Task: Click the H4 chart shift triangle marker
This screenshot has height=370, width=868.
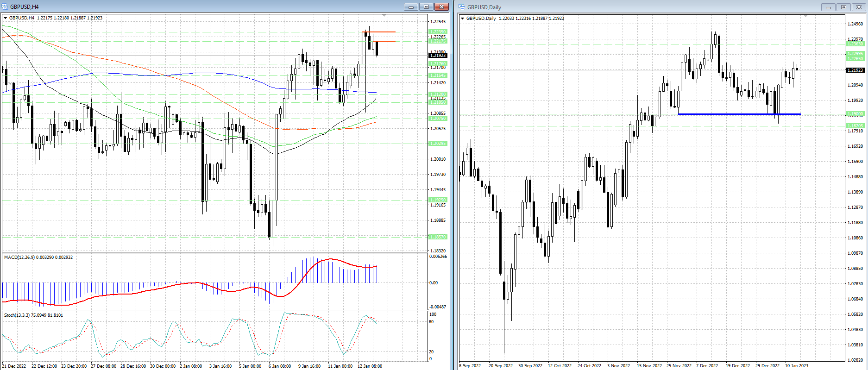Action: (384, 16)
